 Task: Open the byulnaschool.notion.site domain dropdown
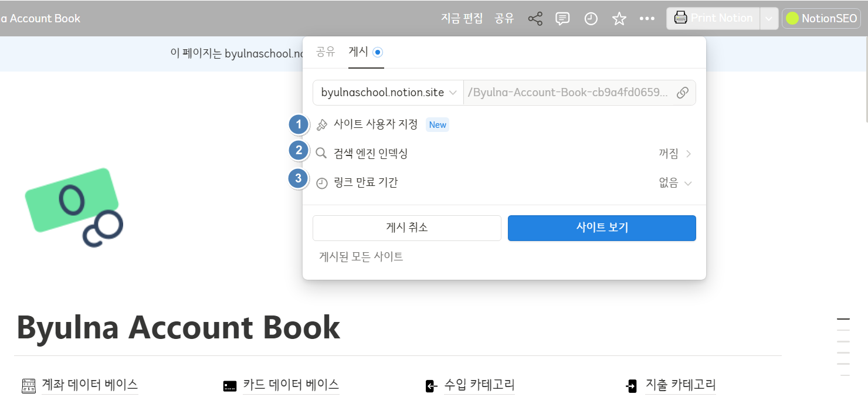click(387, 92)
